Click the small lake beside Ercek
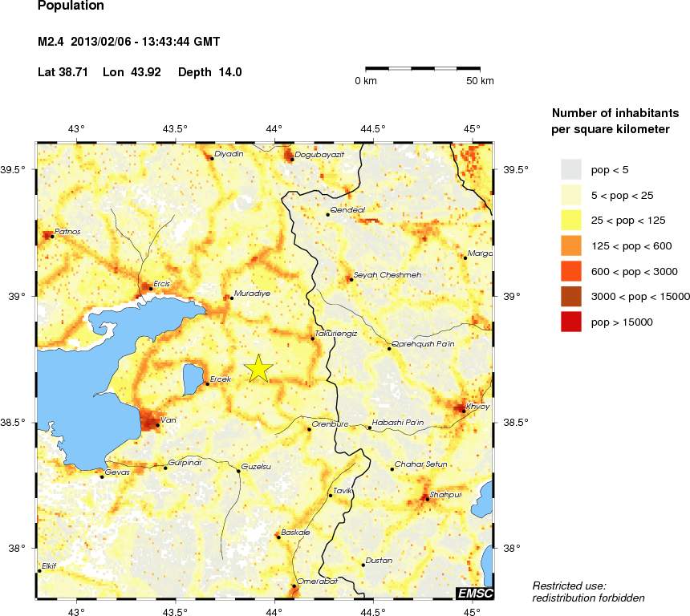690x616 pixels. (193, 378)
